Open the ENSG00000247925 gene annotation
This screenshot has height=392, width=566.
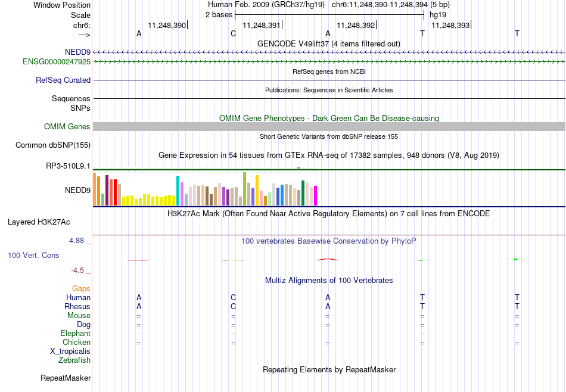[57, 62]
